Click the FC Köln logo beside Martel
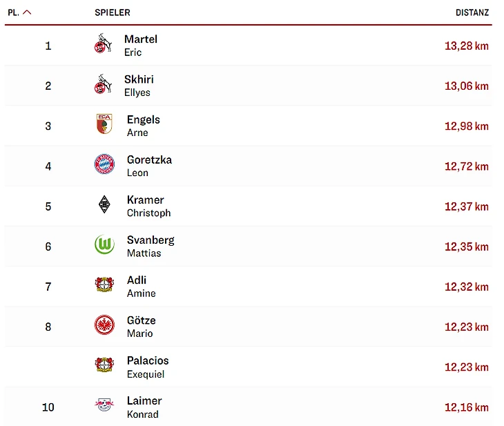The image size is (504, 426). coord(103,45)
